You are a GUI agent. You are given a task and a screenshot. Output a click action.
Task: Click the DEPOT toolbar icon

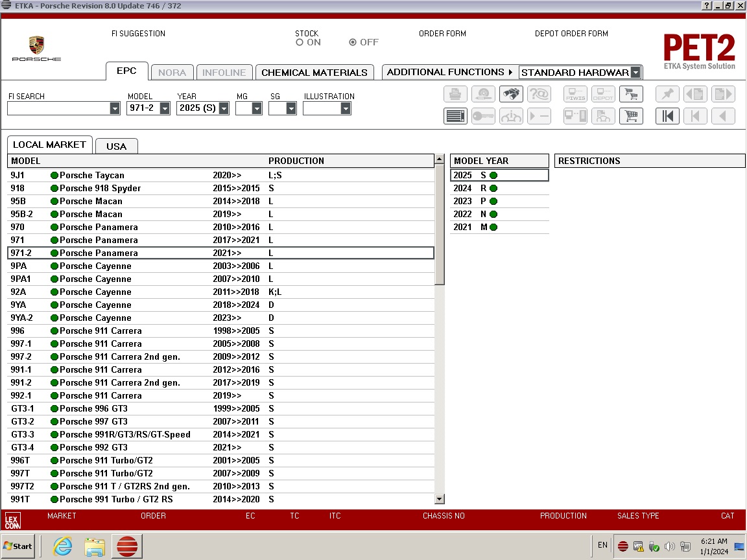click(x=603, y=94)
